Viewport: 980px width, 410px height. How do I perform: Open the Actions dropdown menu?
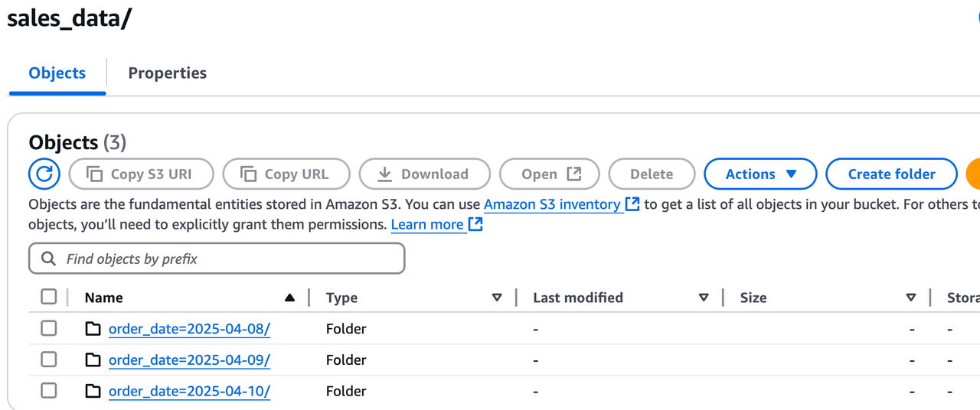[760, 174]
